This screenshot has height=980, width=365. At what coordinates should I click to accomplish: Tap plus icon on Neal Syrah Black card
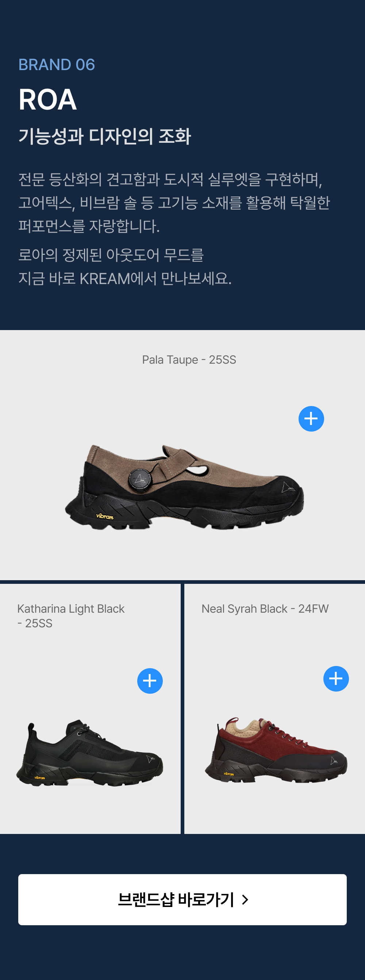click(x=336, y=678)
